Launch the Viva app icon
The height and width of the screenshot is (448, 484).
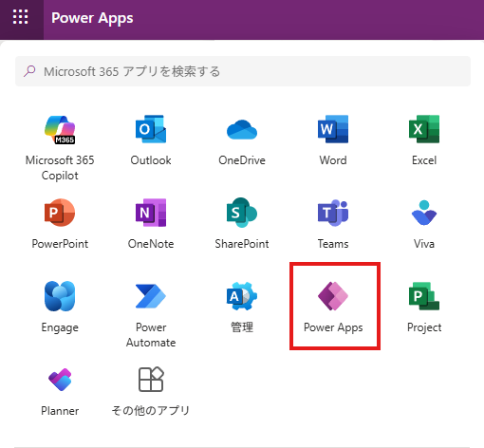(x=424, y=213)
